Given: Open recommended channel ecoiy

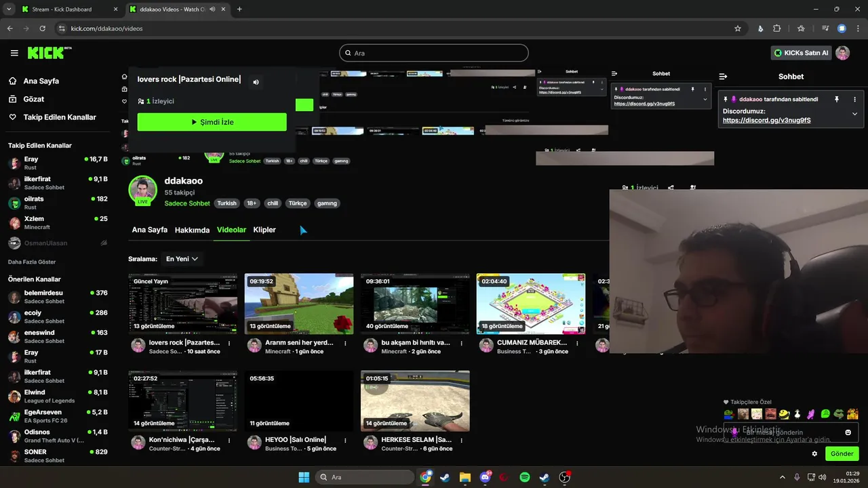Looking at the screenshot, I should (x=58, y=317).
